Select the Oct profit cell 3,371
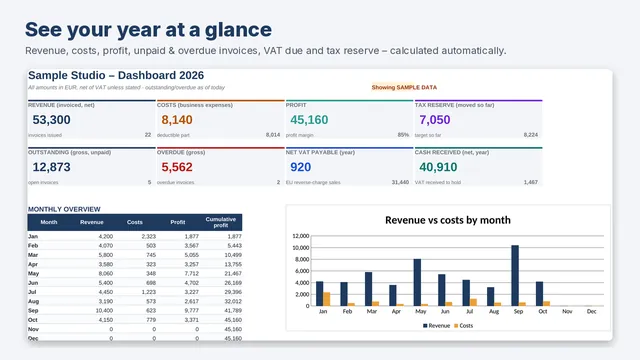Viewport: 640px width, 360px height. point(191,320)
